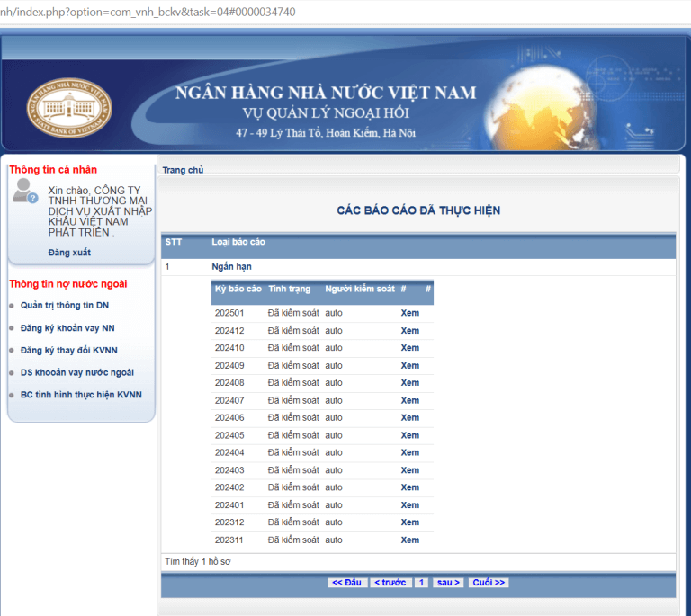Select Đăng ký thay đổi KVNN item
This screenshot has width=691, height=616.
click(x=68, y=350)
